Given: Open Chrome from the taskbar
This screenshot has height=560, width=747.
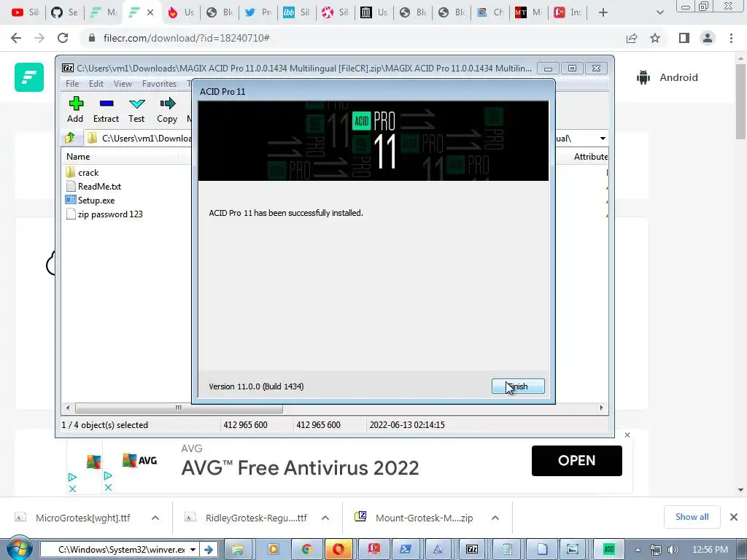Looking at the screenshot, I should pyautogui.click(x=306, y=550).
